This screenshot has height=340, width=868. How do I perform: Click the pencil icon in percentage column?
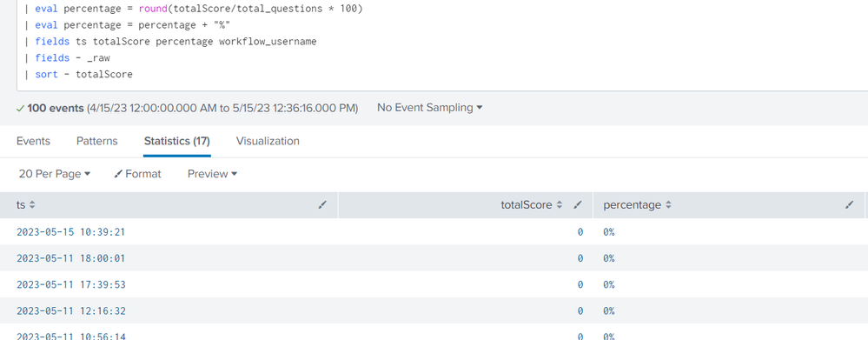pyautogui.click(x=849, y=205)
